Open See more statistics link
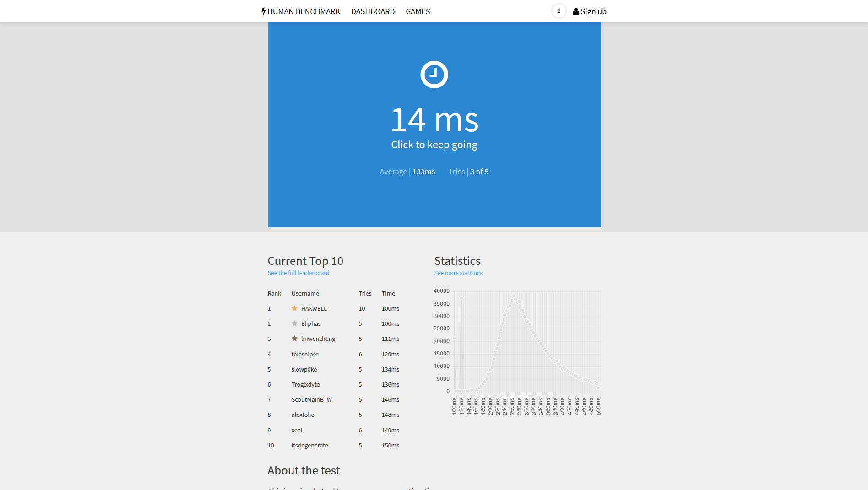This screenshot has width=868, height=490. (x=458, y=273)
